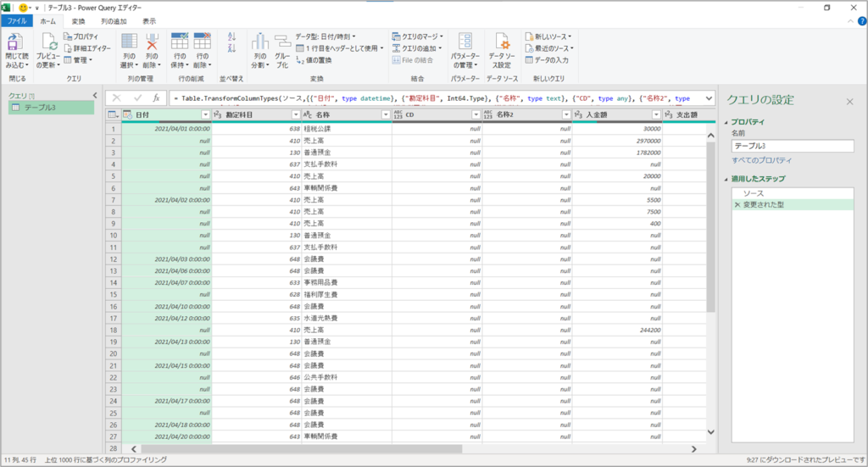
Task: Click the vertical scrollbar down arrow
Action: (711, 432)
